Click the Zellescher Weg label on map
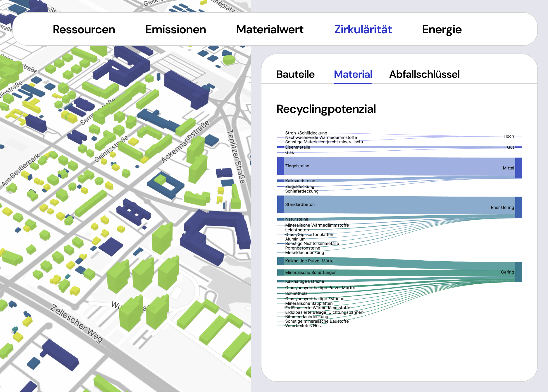This screenshot has width=548, height=392. coord(77,324)
